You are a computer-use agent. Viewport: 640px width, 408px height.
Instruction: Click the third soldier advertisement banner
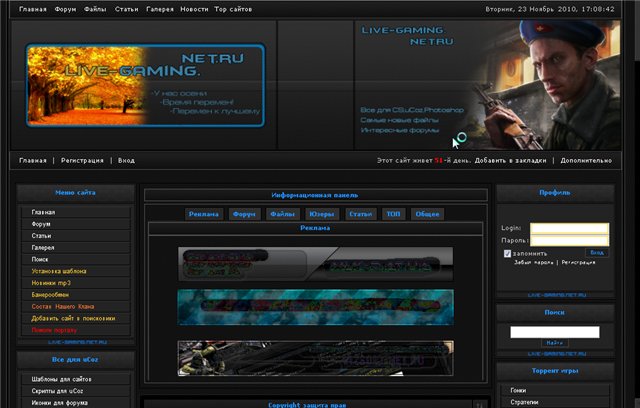[316, 358]
